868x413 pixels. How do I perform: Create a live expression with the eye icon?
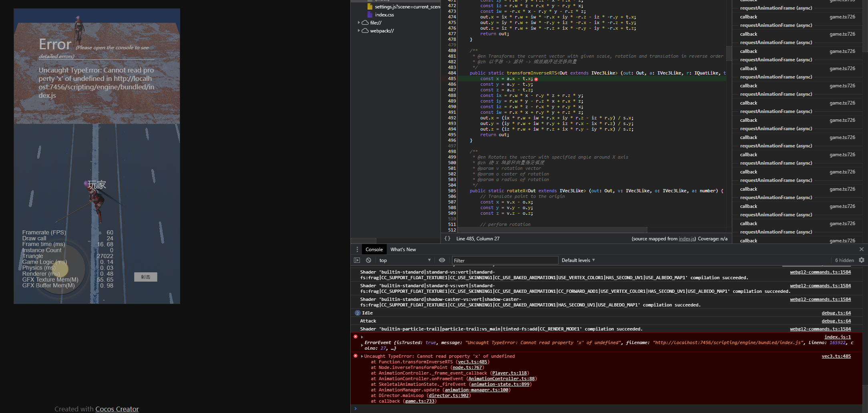coord(442,260)
